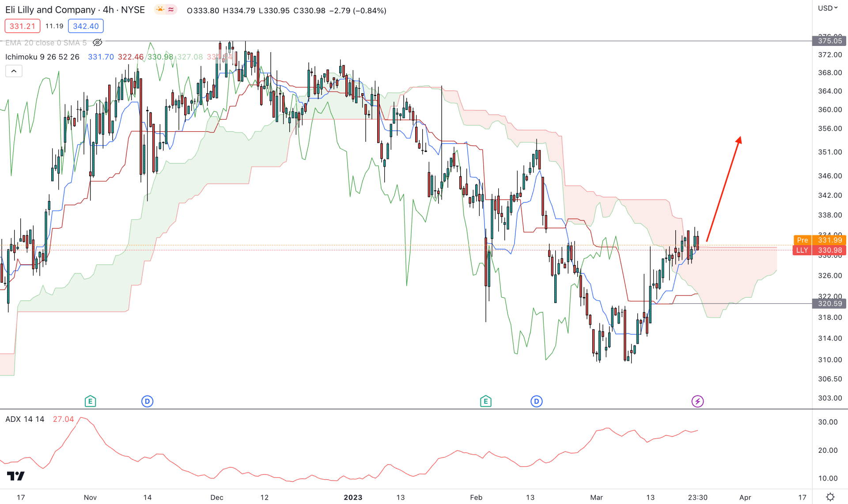This screenshot has height=504, width=848.
Task: Click the change value −2.79 (−0.84%)
Action: [x=358, y=10]
